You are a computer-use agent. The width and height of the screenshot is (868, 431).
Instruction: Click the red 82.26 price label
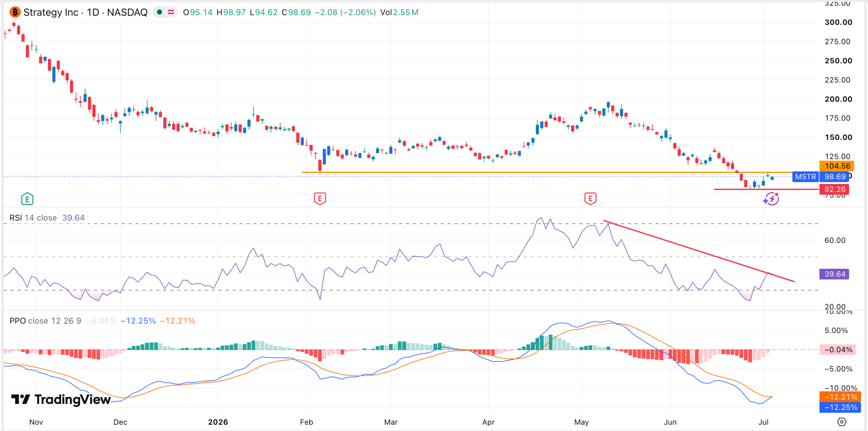point(835,189)
